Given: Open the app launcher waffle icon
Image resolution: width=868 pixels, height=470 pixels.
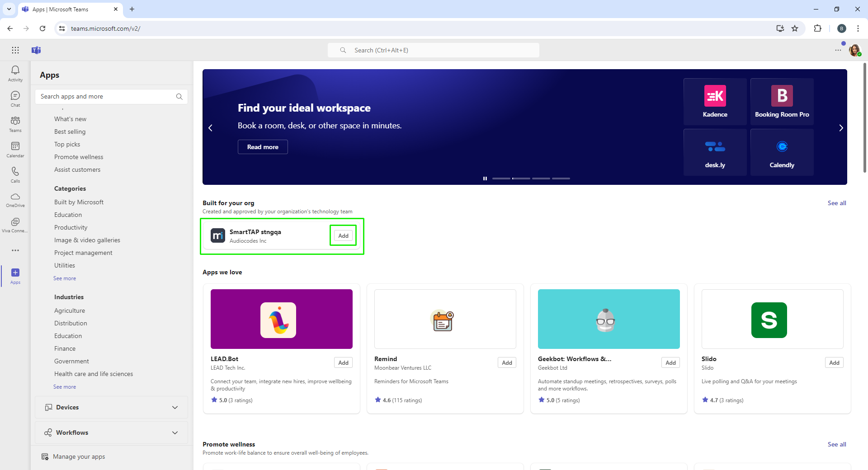Looking at the screenshot, I should 15,50.
